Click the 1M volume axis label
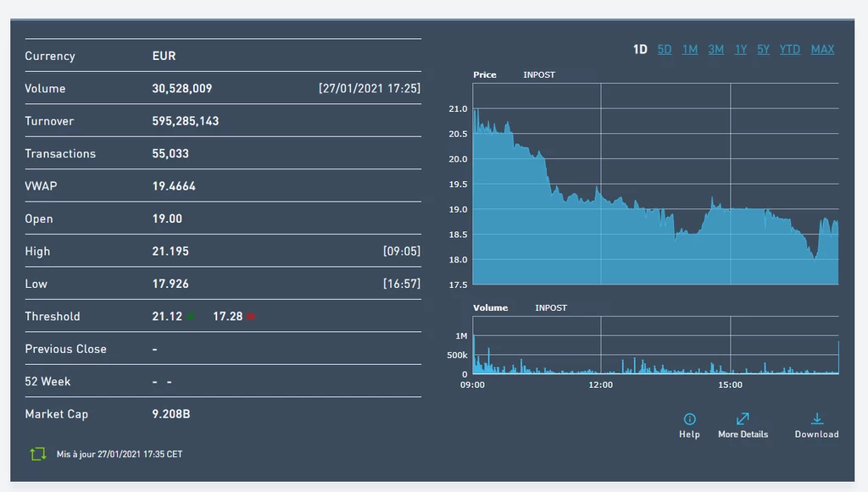Viewport: 868px width, 492px height. point(461,336)
